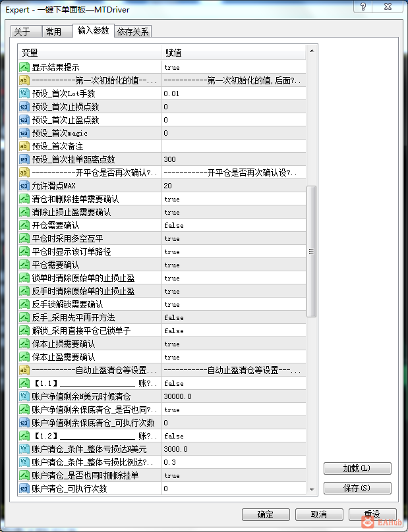Click the 重设 button
This screenshot has height=532, width=408.
coord(372,514)
